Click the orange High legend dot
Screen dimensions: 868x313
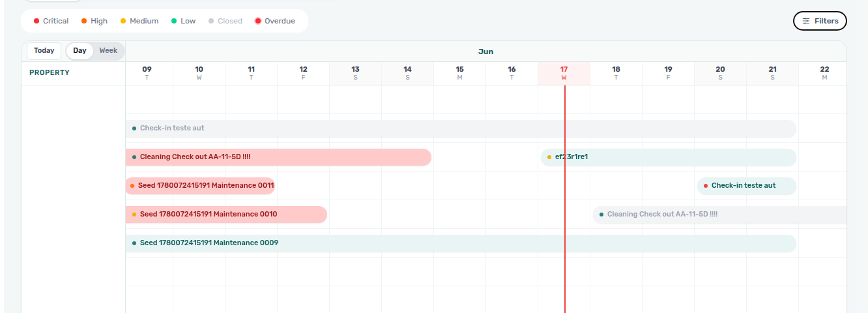tap(84, 21)
